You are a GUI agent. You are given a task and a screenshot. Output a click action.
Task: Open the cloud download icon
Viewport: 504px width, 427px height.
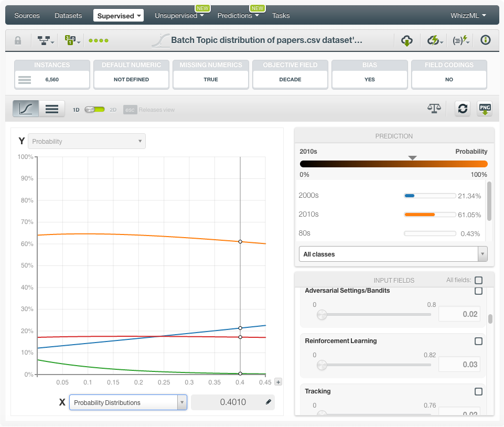(407, 40)
